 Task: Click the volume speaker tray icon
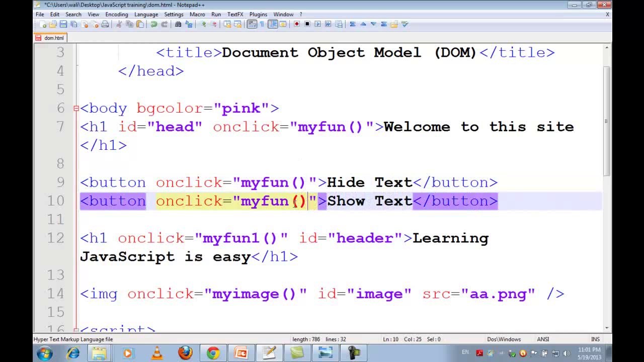(566, 353)
